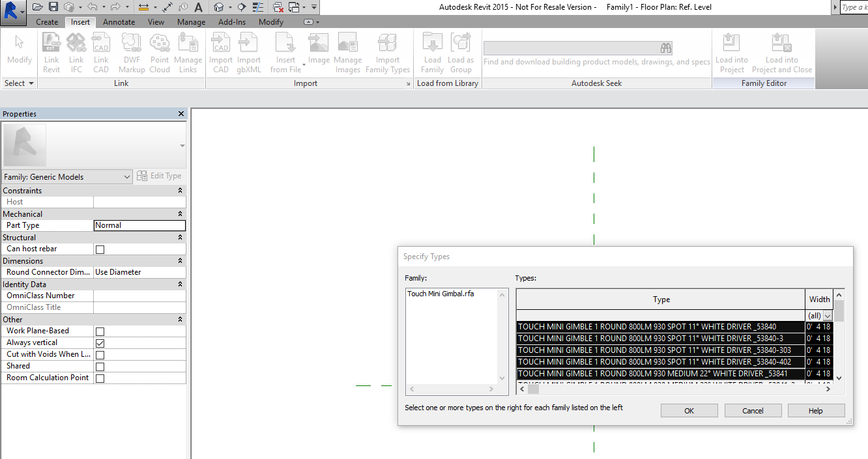Screen dimensions: 868x459
Task: Toggle the Room Calculation Point checkbox
Action: (x=100, y=378)
